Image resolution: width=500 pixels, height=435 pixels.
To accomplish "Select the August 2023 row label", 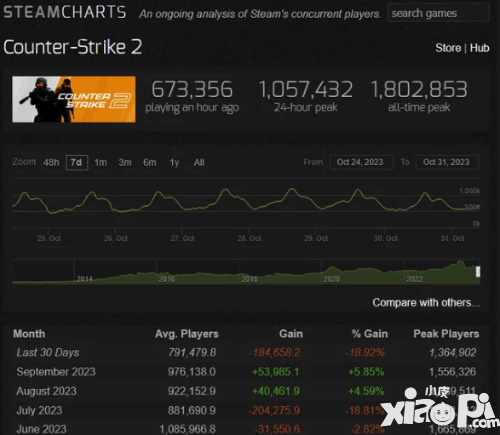I will click(46, 391).
